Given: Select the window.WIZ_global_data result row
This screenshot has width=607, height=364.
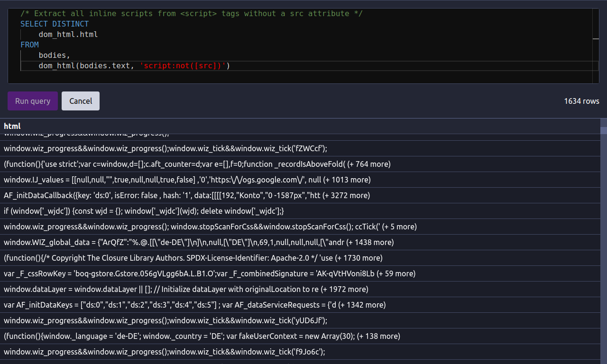Looking at the screenshot, I should click(x=198, y=242).
